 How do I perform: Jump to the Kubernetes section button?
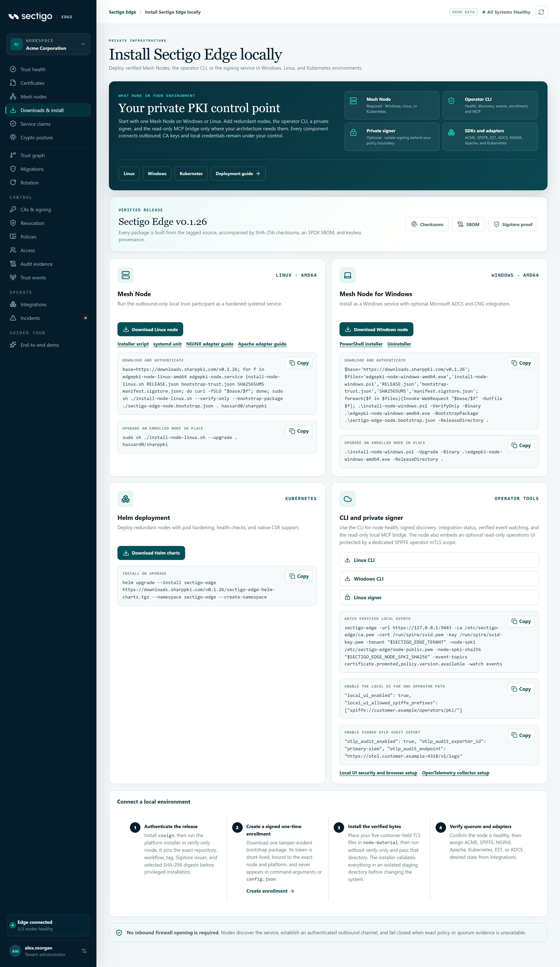(x=191, y=173)
